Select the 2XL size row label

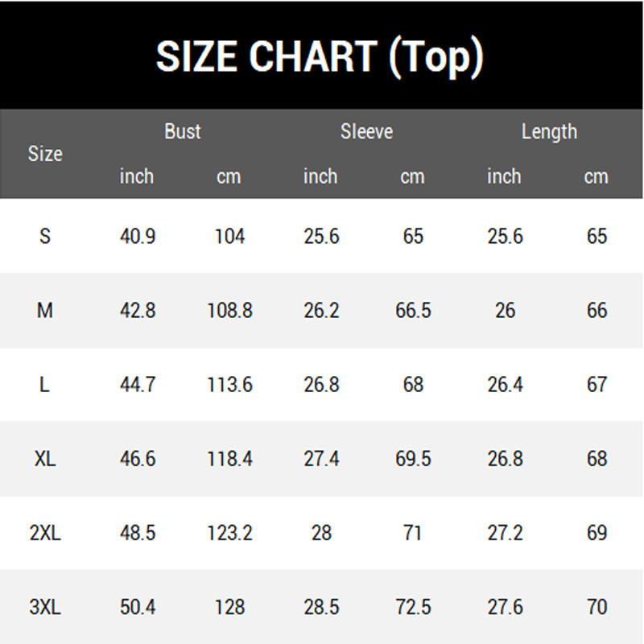click(45, 533)
